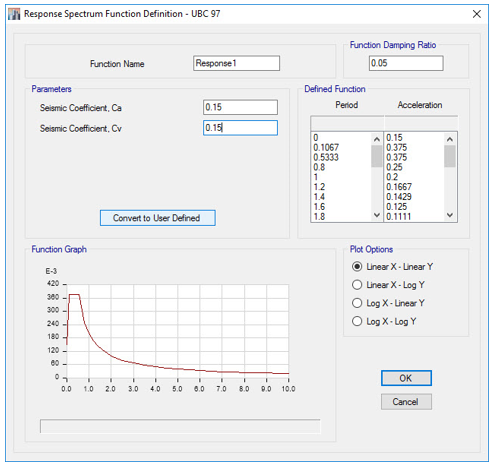The width and height of the screenshot is (491, 464).
Task: Select acceleration value 0.125
Action: (397, 207)
